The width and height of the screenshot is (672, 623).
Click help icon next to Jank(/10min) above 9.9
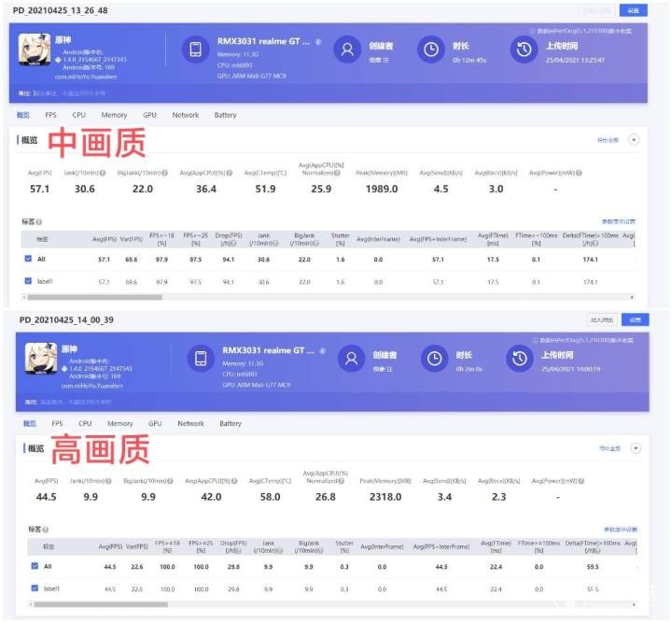(108, 481)
